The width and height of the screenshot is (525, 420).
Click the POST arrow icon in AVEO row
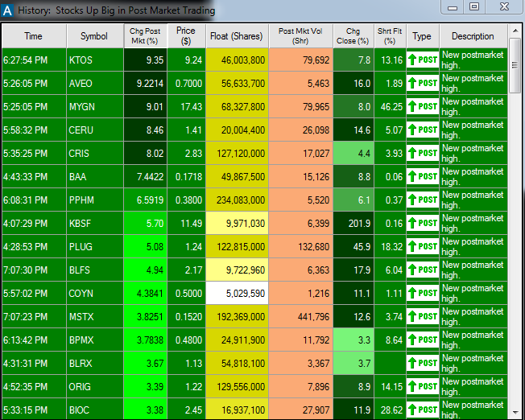point(423,84)
